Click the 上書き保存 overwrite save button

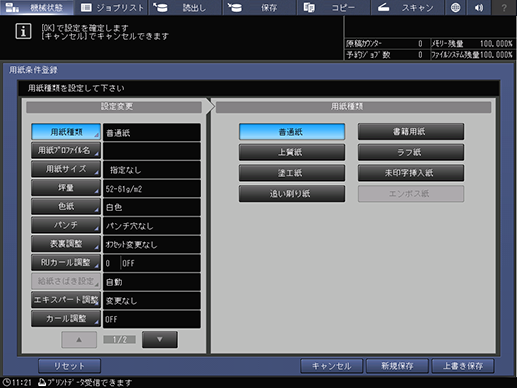(463, 366)
